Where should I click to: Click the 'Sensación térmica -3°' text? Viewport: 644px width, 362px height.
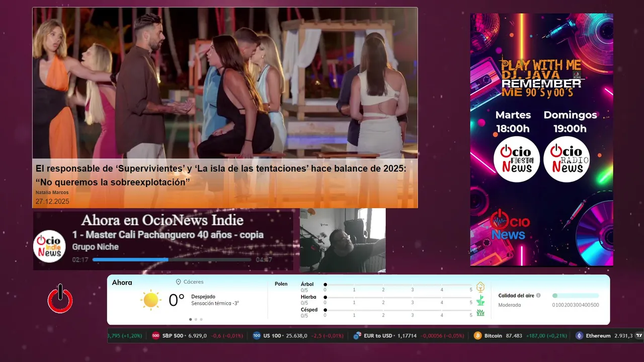(x=215, y=303)
